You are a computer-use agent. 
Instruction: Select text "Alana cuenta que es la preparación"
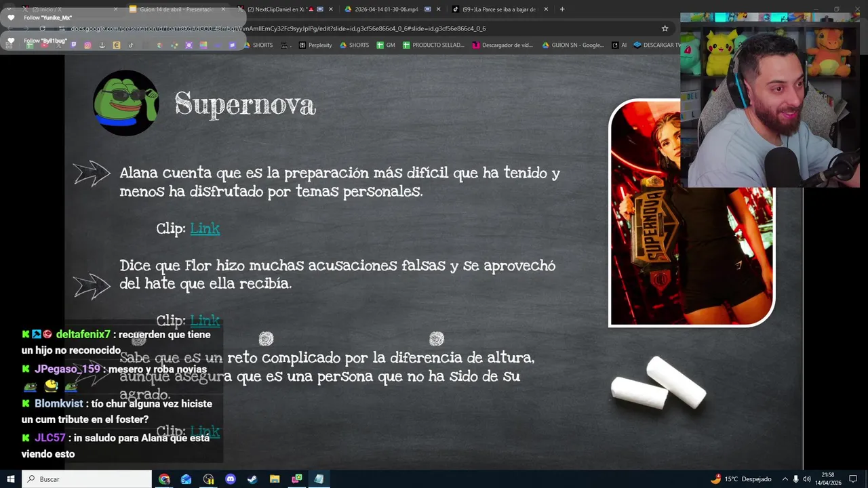coord(245,173)
